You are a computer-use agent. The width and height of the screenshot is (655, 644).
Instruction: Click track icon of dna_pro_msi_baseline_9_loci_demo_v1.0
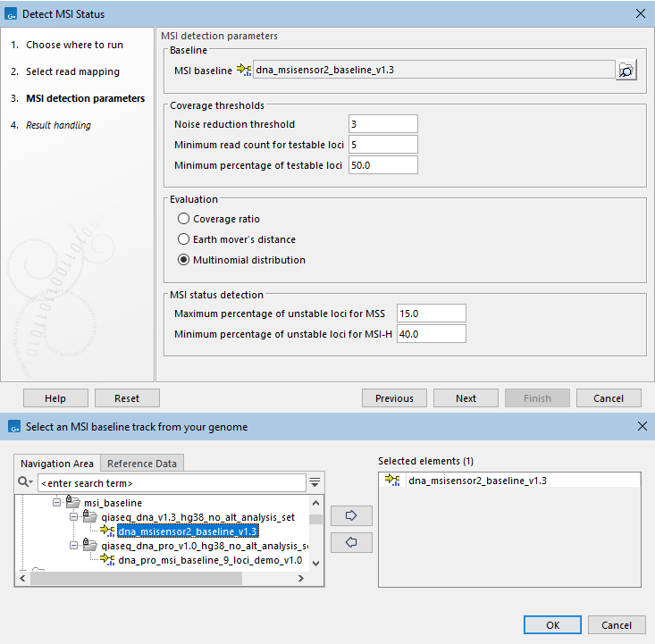pos(107,559)
